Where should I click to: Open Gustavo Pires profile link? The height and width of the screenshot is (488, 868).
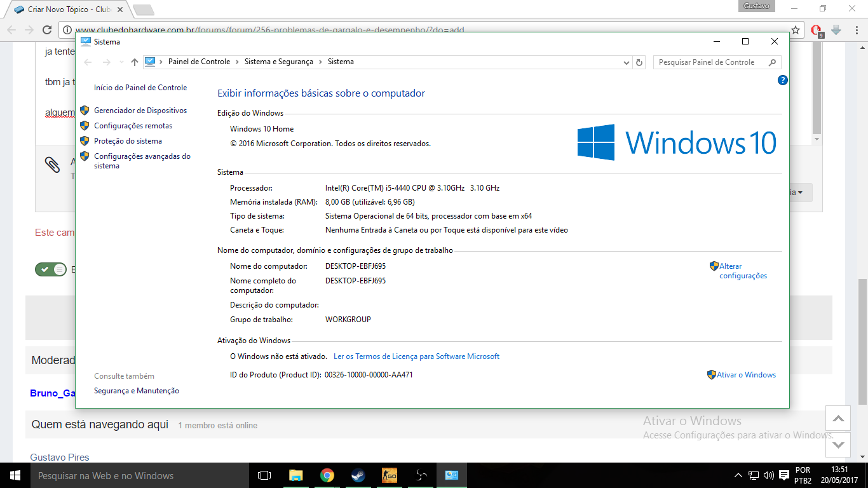[x=60, y=457]
